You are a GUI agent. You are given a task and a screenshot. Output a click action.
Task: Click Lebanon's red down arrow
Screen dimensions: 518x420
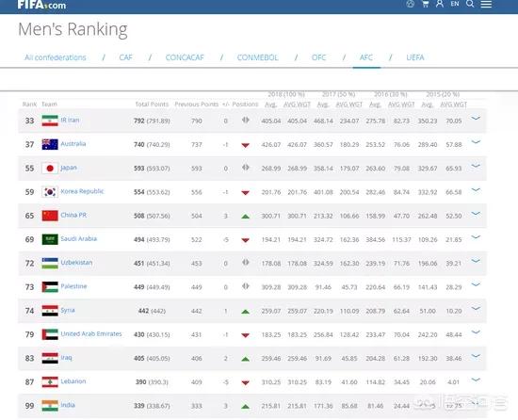tap(245, 382)
